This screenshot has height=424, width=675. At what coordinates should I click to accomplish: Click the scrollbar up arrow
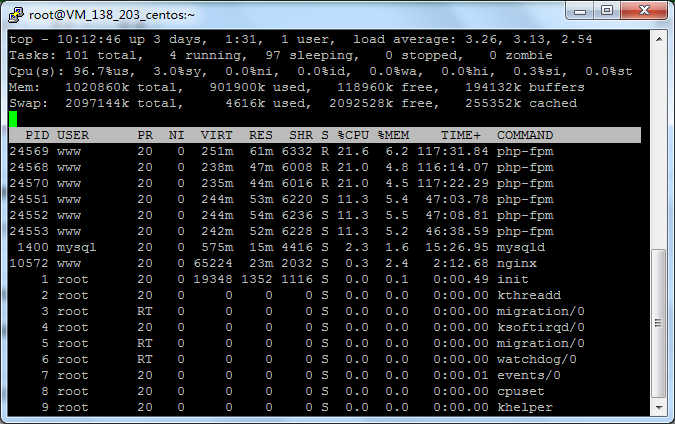coord(657,38)
